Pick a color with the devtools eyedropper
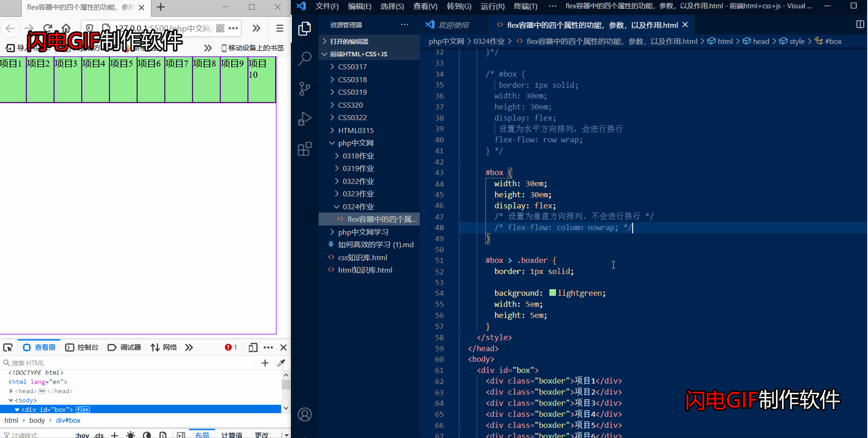Viewport: 868px width, 438px height. [281, 363]
